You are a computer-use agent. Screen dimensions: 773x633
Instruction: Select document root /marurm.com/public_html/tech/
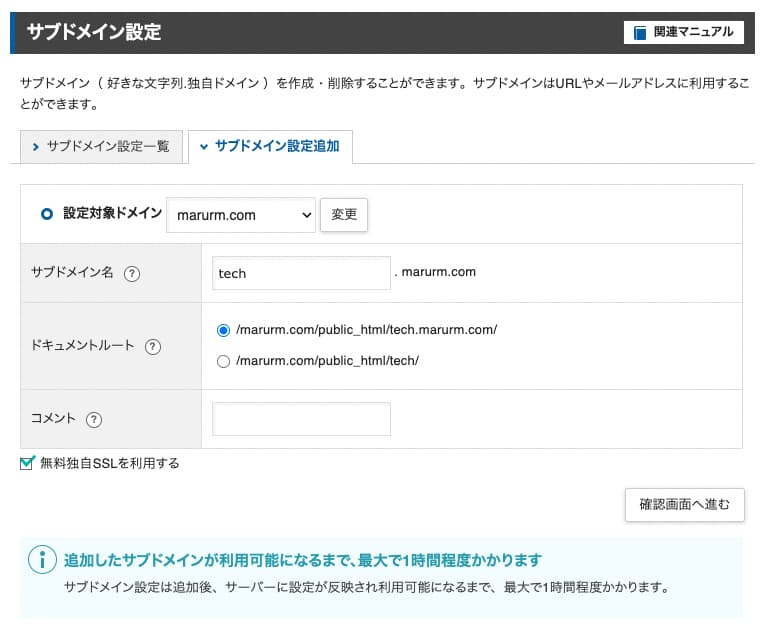click(x=223, y=361)
